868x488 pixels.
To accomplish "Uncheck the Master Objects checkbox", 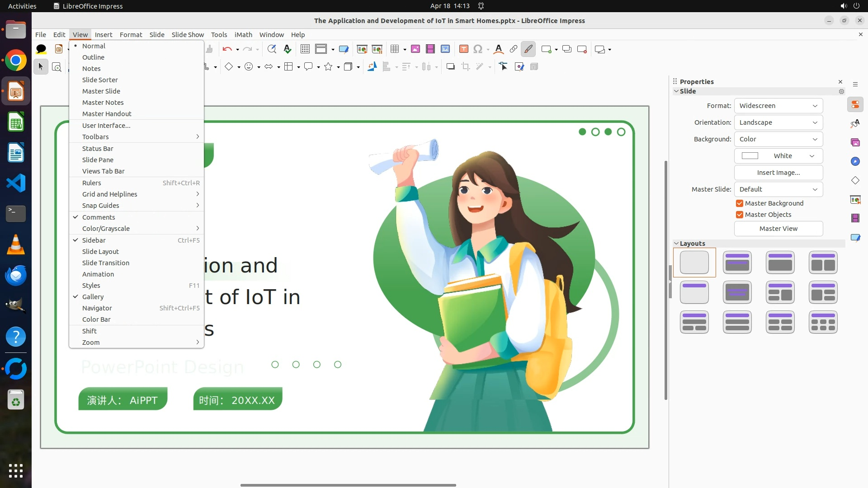I will (740, 215).
